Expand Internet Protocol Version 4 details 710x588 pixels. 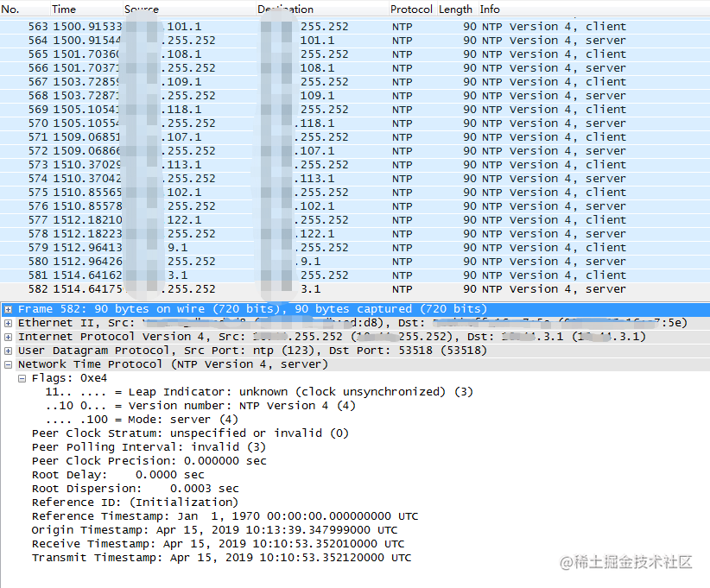pyautogui.click(x=7, y=336)
